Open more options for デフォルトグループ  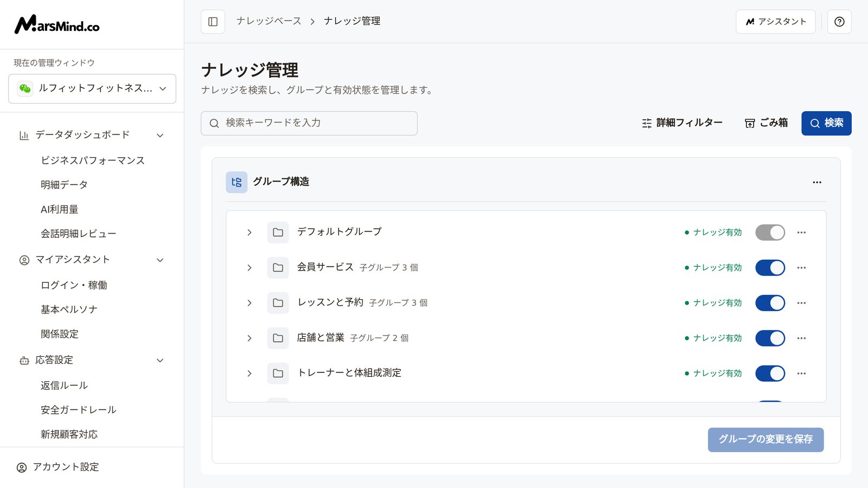pos(801,233)
